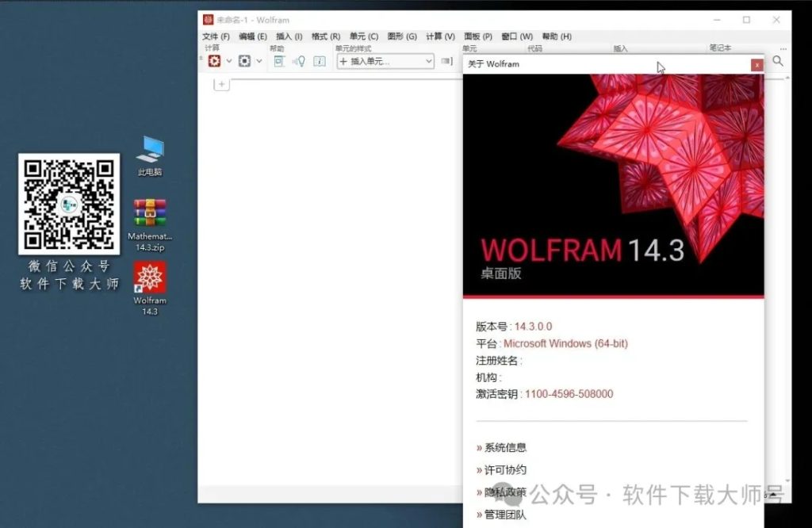Screen dimensions: 812x528
Task: Open the 插入单元 cell style dropdown
Action: point(385,61)
